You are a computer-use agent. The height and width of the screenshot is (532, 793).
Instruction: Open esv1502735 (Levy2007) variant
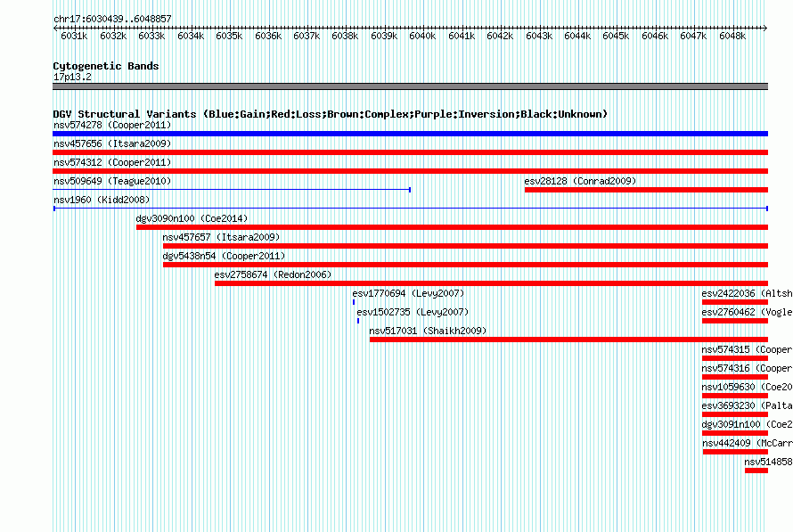coord(413,312)
